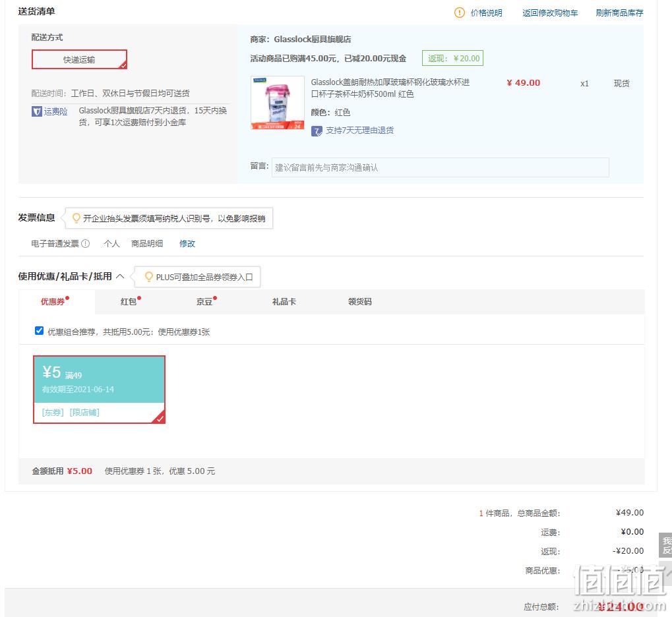Screen dimensions: 672x617
Task: Click the 现货 stock status text
Action: tap(621, 84)
